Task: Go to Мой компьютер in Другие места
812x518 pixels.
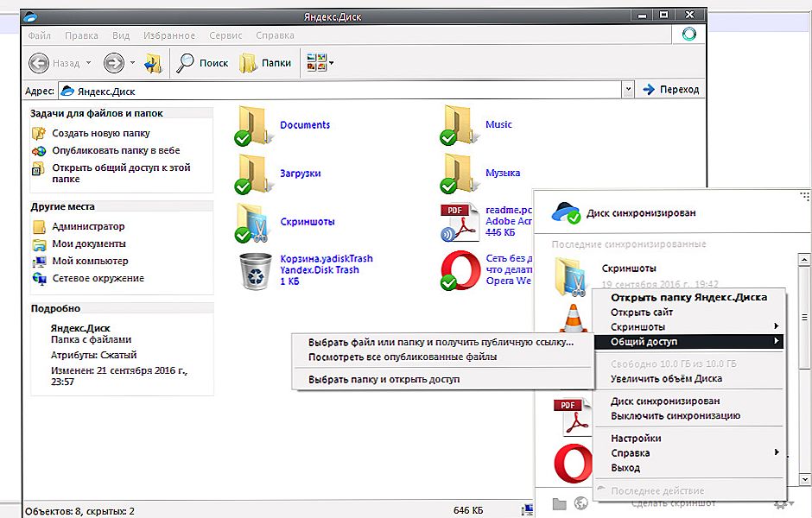Action: [90, 261]
